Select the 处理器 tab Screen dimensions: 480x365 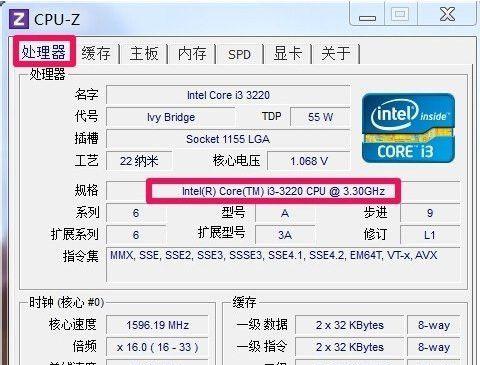pos(44,52)
